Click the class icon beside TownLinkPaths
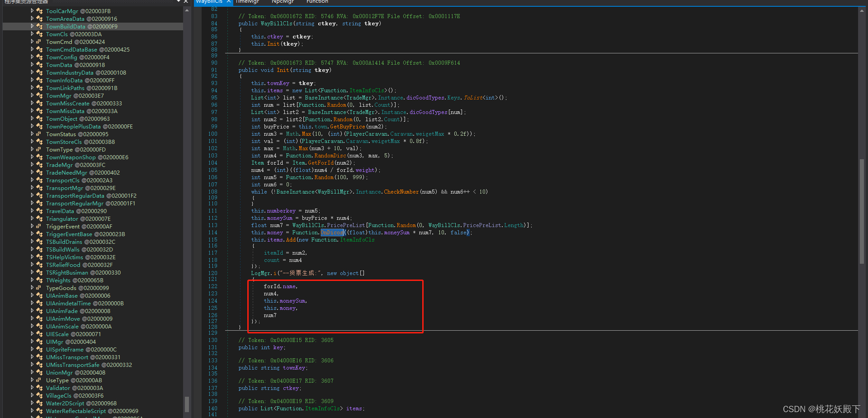Viewport: 868px width, 418px height. (39, 88)
